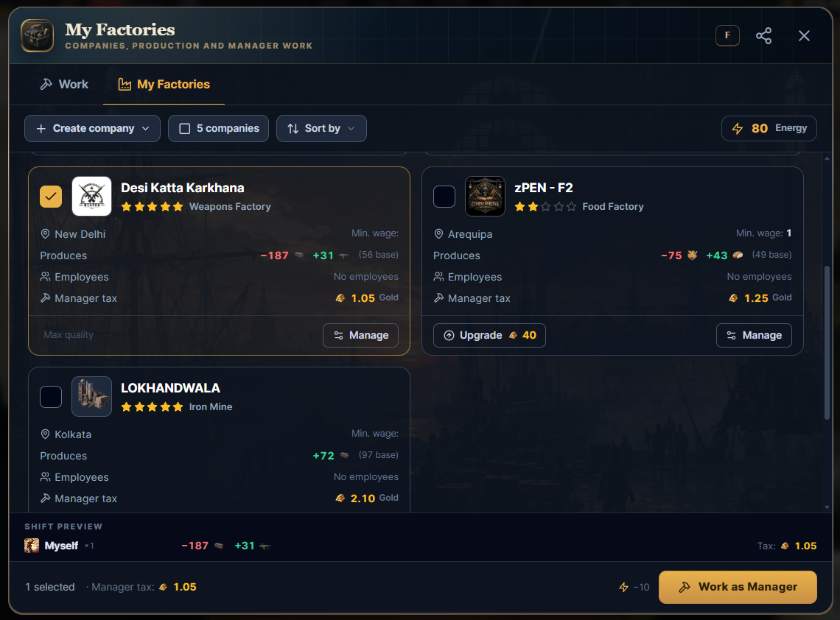
Task: Expand the Create company dropdown
Action: pos(92,129)
